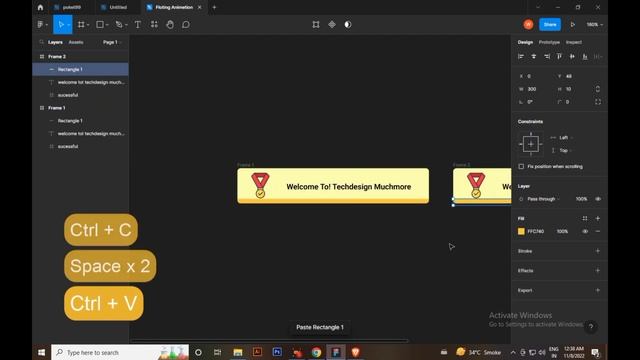
Task: Open a new tab with the plus button
Action: (214, 7)
